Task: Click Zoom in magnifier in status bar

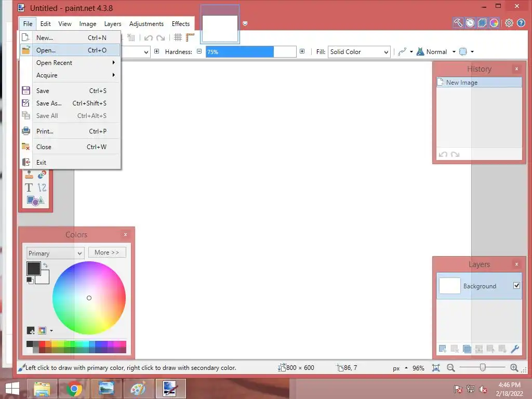Action: click(514, 368)
